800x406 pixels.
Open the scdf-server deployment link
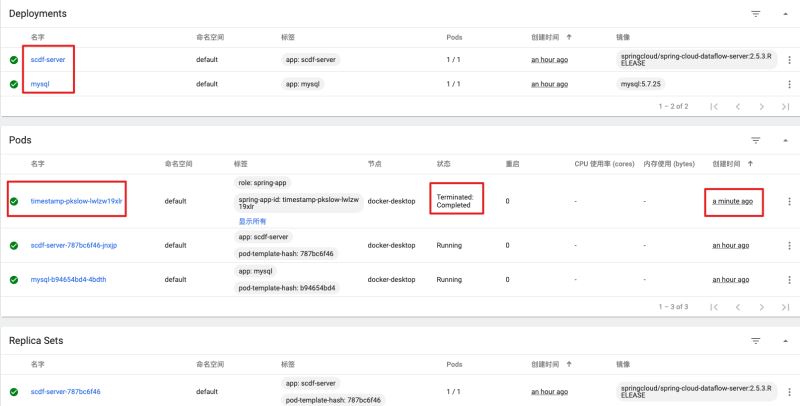[48, 60]
